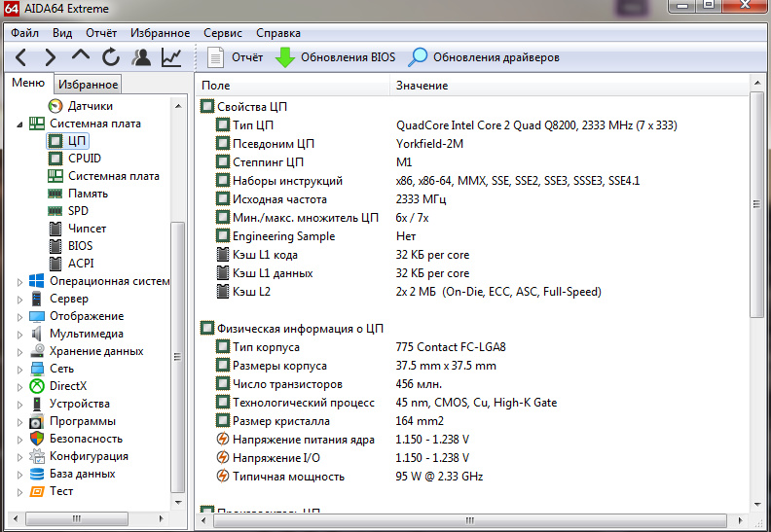Click the tree panel vertical scrollbar thumb
Screen dimensions: 771x532
click(x=177, y=357)
